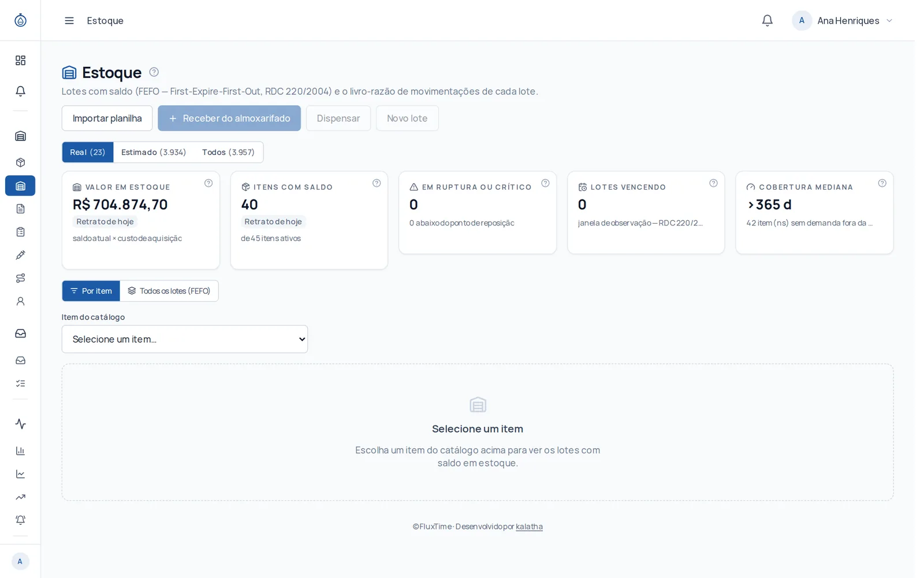Open the bar chart icon in sidebar
This screenshot has height=578, width=924.
[x=20, y=451]
